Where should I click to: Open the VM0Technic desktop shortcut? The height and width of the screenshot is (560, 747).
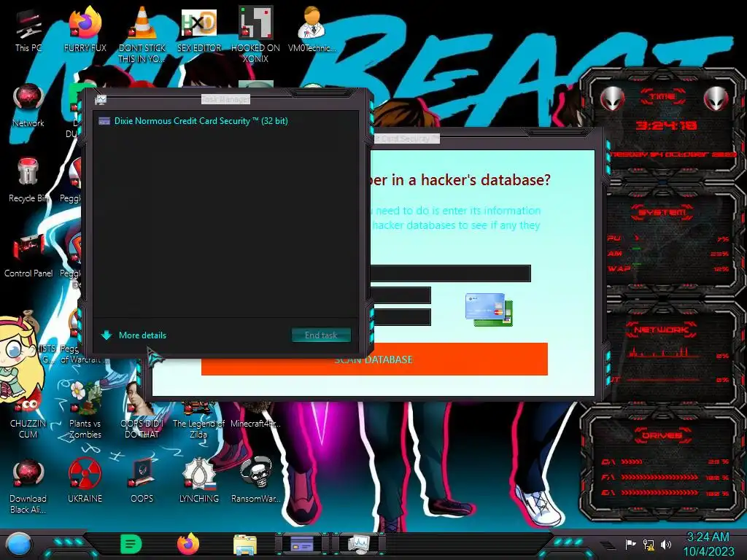[312, 29]
